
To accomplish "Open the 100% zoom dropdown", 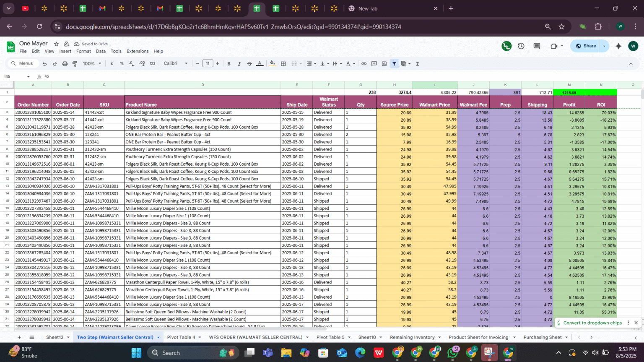I will click(92, 64).
